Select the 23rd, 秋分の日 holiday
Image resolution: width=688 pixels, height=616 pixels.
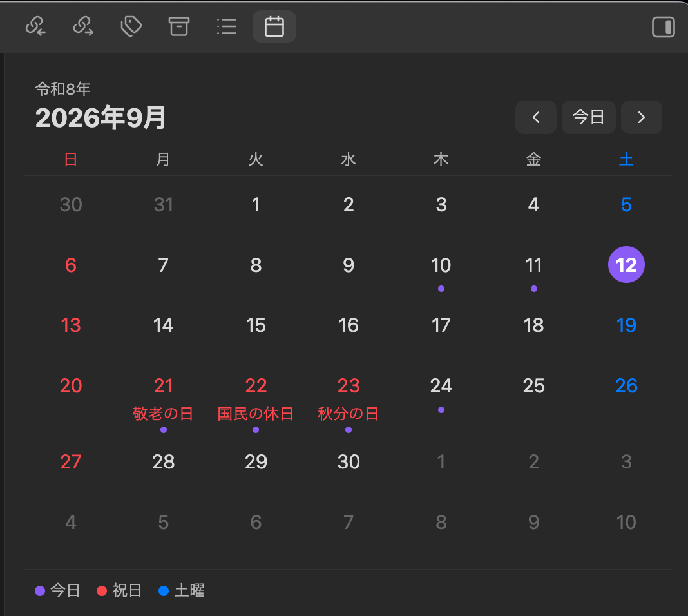coord(349,386)
